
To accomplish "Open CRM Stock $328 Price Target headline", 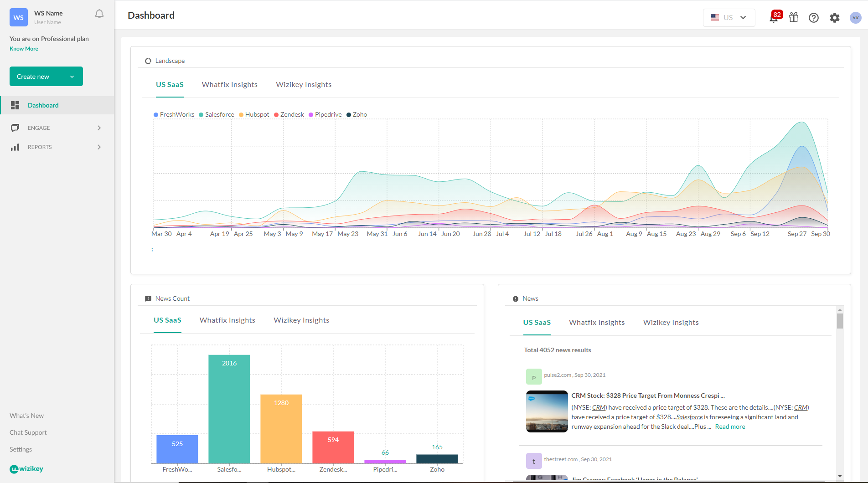I will [648, 396].
